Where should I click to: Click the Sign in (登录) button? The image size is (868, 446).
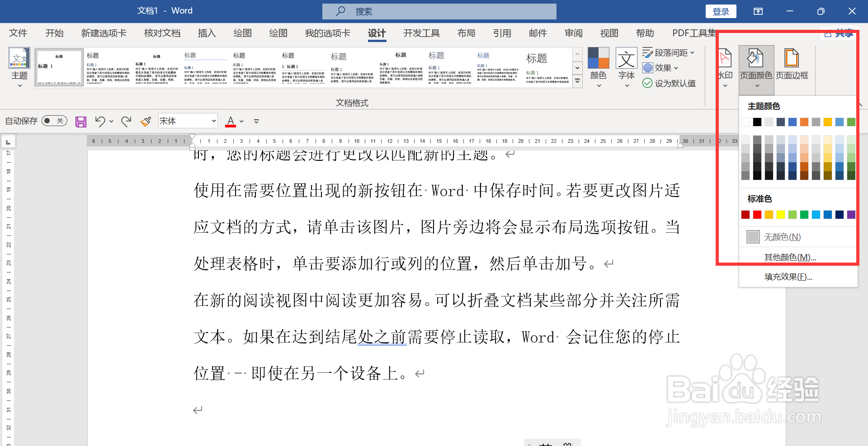721,11
